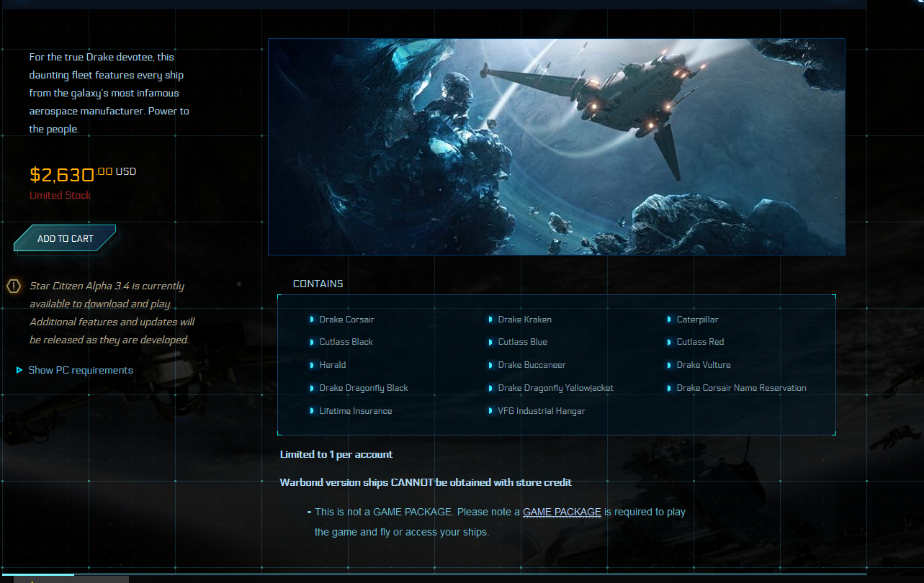Viewport: 924px width, 583px height.
Task: Click the Drake devotee description paragraph
Action: (x=109, y=93)
